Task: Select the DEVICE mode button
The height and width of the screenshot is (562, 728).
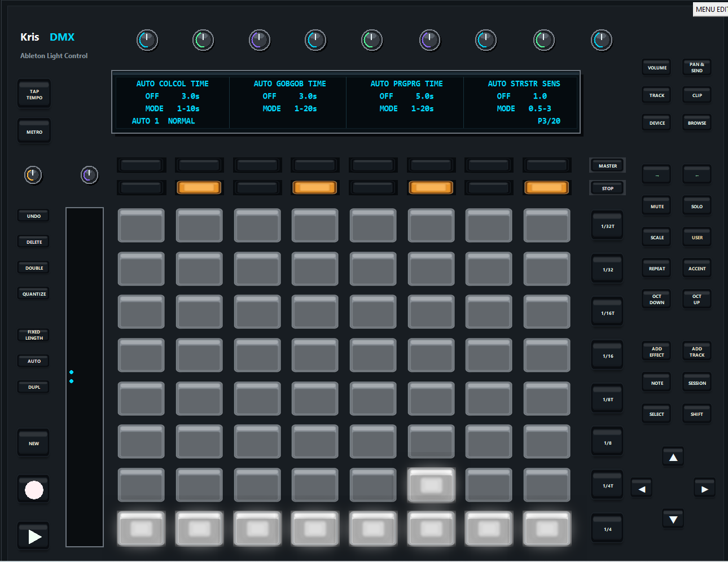Action: point(657,123)
